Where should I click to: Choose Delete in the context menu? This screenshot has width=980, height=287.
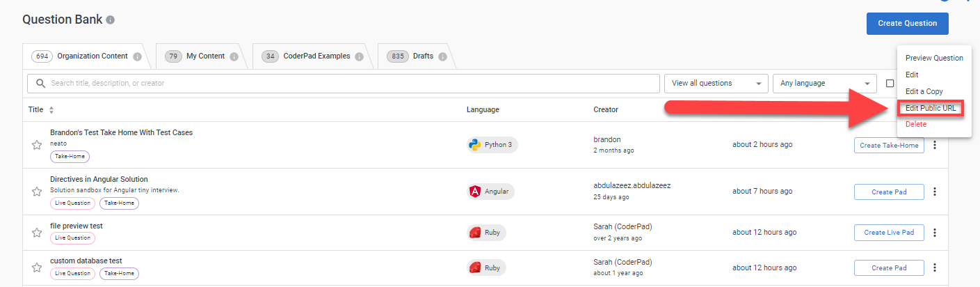pyautogui.click(x=916, y=124)
